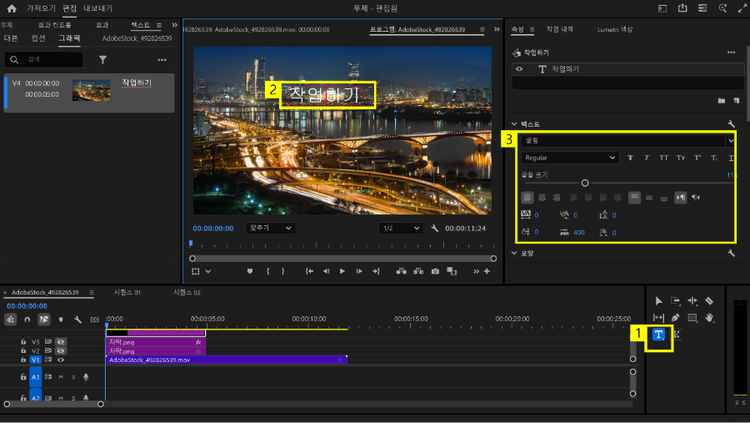Viewport: 750px width, 423px height.
Task: Toggle visibility of the 작업하기 text layer
Action: point(520,69)
